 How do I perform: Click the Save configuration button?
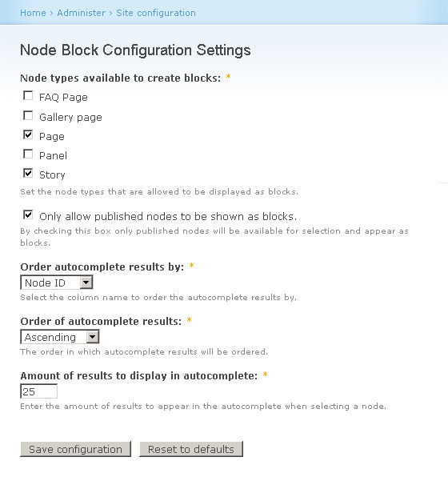tap(75, 449)
